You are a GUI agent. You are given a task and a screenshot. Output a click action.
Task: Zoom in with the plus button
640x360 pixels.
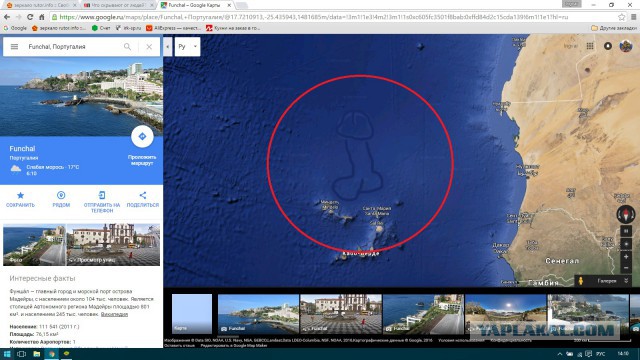click(626, 257)
